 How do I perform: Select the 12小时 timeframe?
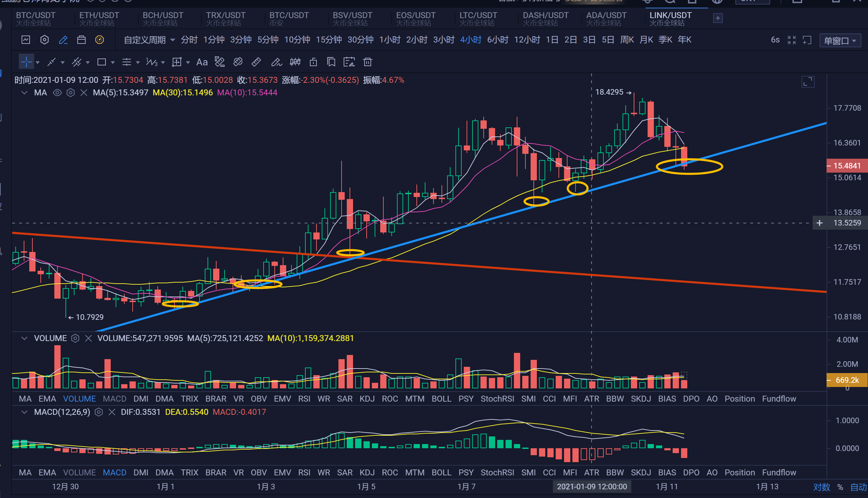click(x=527, y=40)
